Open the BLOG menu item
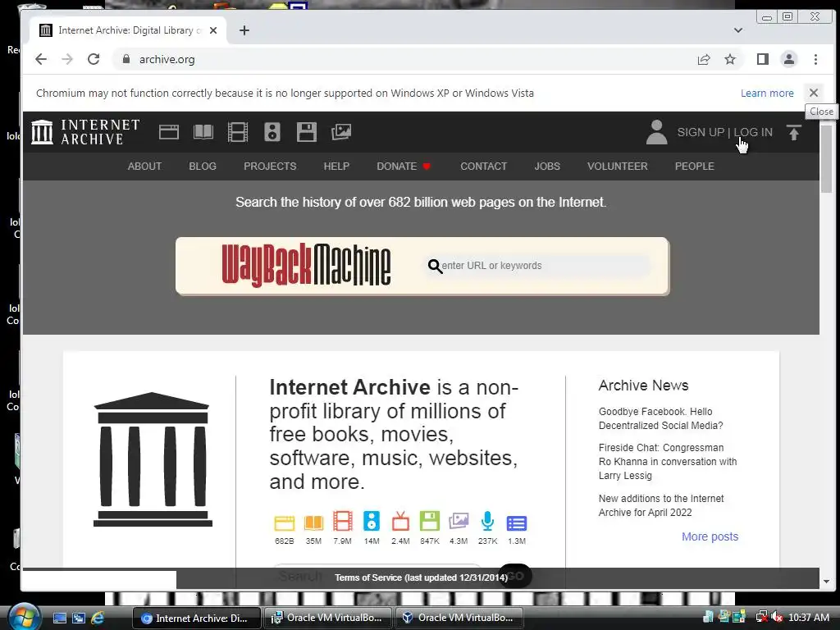The height and width of the screenshot is (630, 840). coord(203,166)
